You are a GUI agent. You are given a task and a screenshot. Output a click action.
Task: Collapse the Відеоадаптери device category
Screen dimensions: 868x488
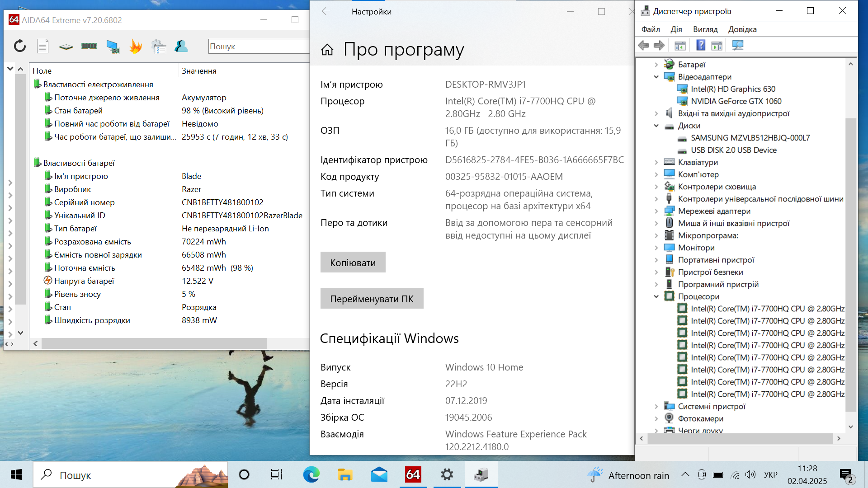(656, 77)
